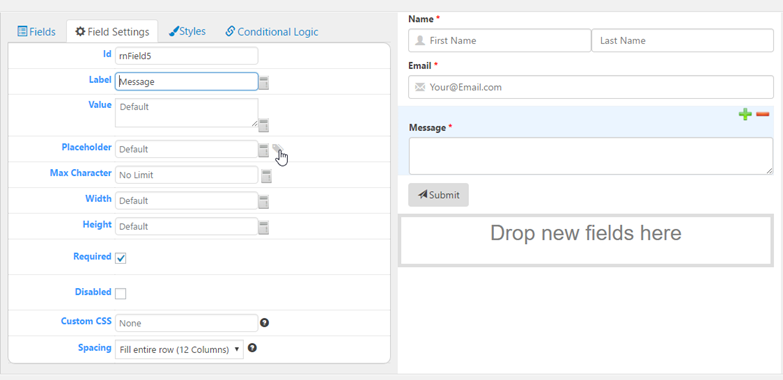783x380 pixels.
Task: Click the Message textarea in form preview
Action: [x=591, y=156]
